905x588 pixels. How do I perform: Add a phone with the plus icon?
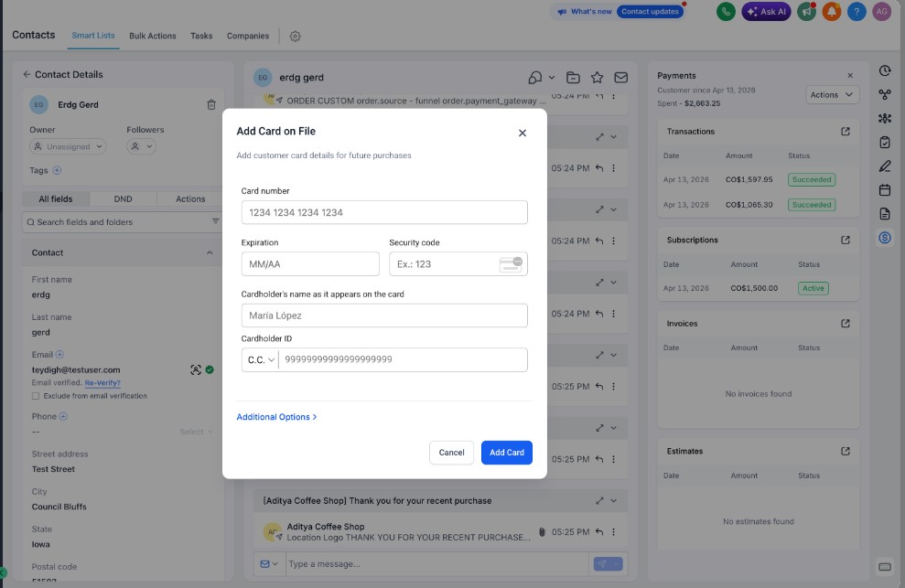63,416
